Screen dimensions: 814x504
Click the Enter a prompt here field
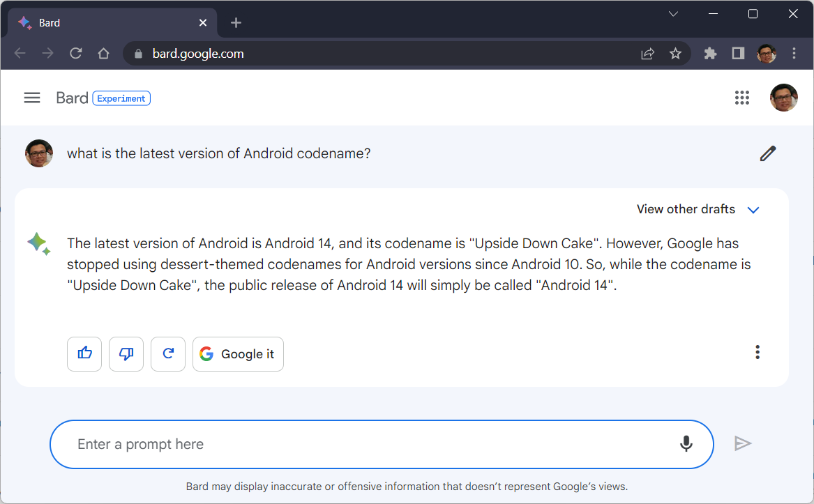370,444
